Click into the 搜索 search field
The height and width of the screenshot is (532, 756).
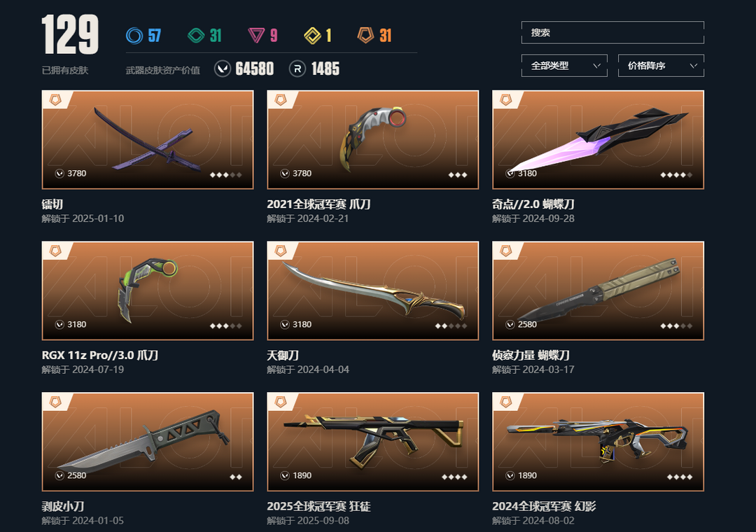612,33
